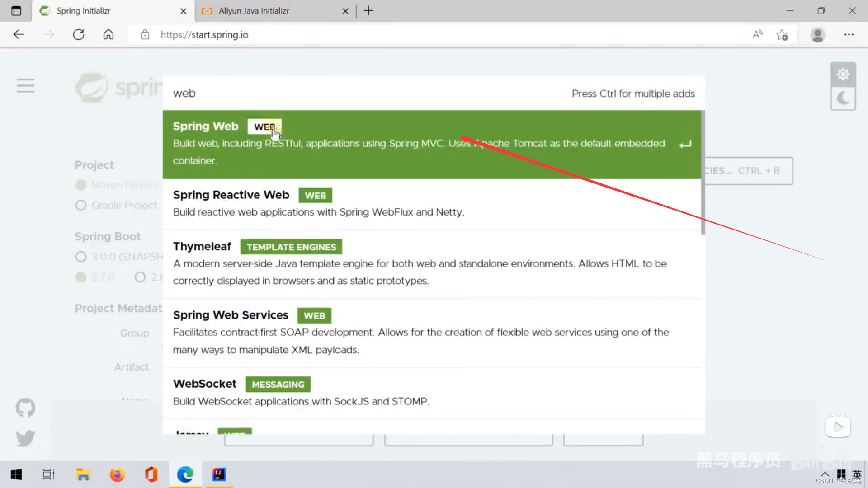The width and height of the screenshot is (868, 488).
Task: Switch to Aliyun Java Initializr tab
Action: (x=275, y=11)
